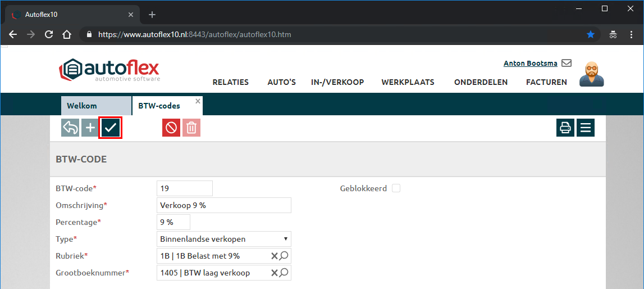The image size is (644, 289).
Task: Click into the Omschrijving input field
Action: pos(223,205)
